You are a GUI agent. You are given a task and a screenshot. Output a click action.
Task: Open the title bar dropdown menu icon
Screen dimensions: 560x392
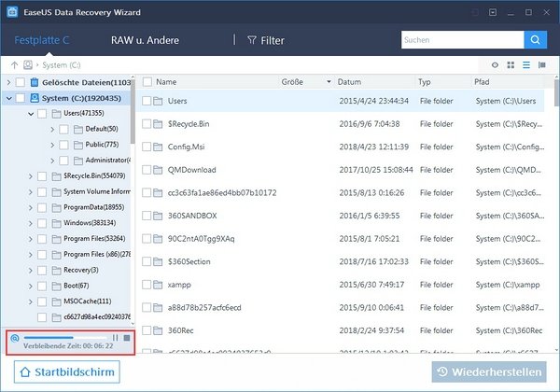(x=493, y=12)
